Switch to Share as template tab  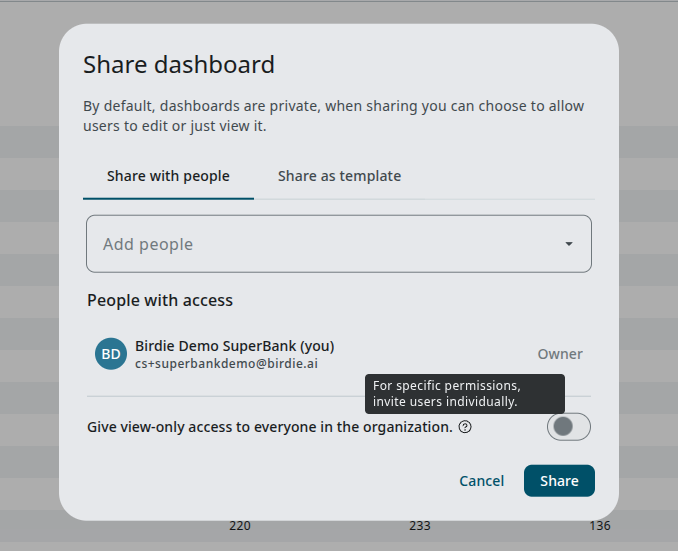339,176
